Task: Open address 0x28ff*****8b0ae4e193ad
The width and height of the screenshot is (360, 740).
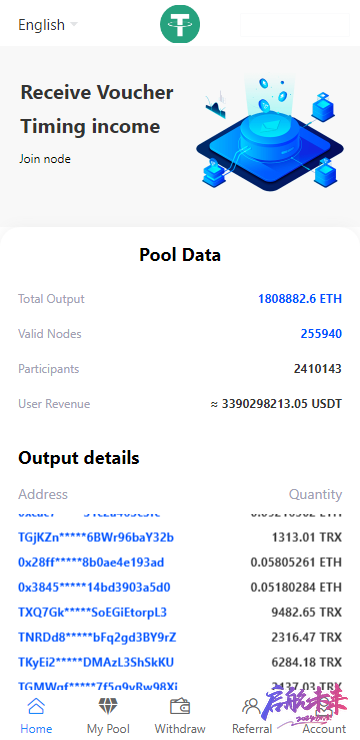Action: [91, 563]
